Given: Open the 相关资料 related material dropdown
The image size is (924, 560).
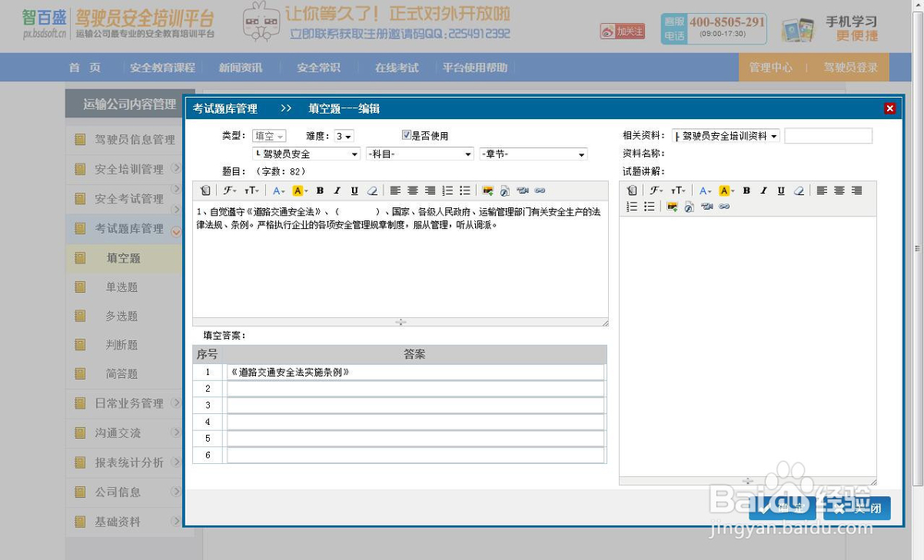Looking at the screenshot, I should 726,136.
